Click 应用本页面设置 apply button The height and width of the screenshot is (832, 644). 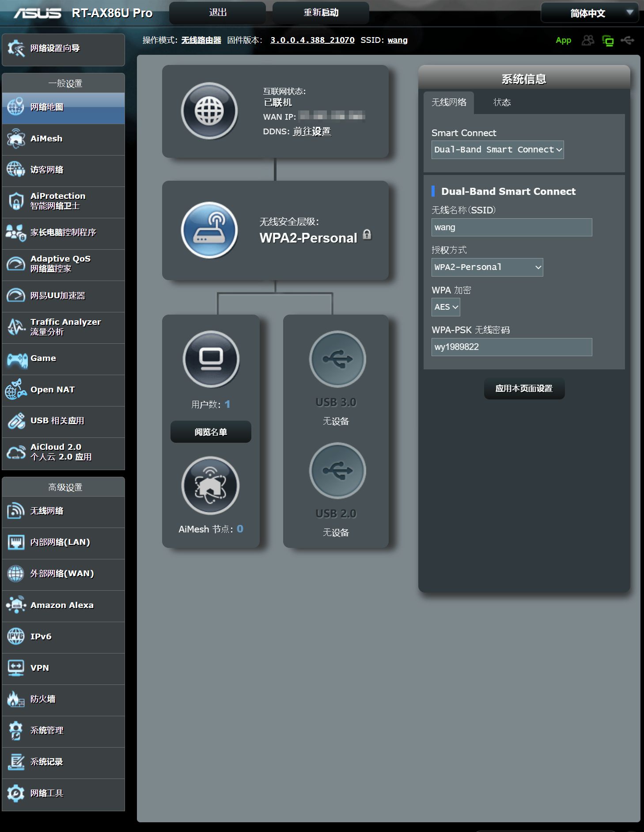524,388
